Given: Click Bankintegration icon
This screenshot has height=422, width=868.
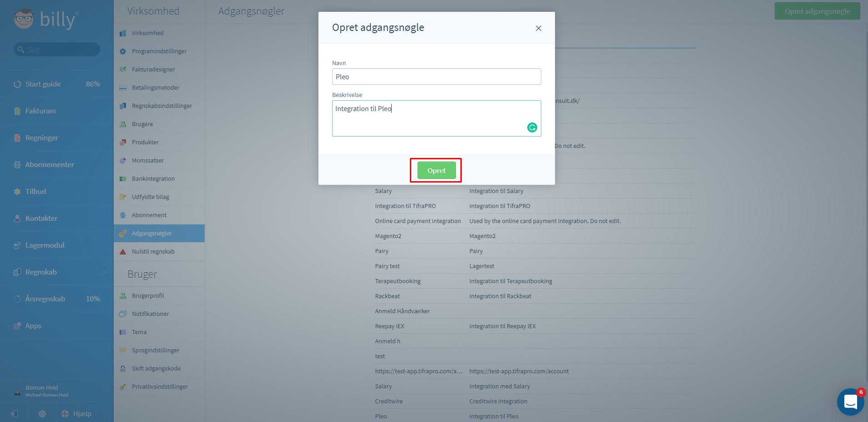Looking at the screenshot, I should pos(123,179).
